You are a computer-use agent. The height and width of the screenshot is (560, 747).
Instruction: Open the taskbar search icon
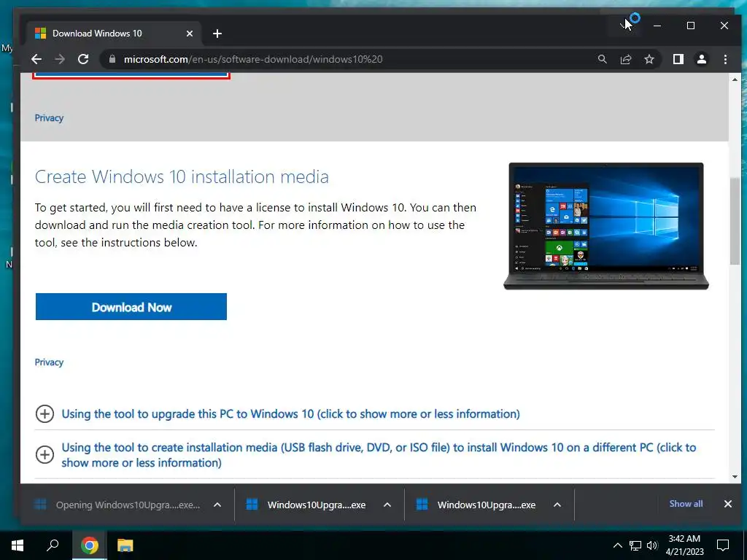click(x=53, y=545)
